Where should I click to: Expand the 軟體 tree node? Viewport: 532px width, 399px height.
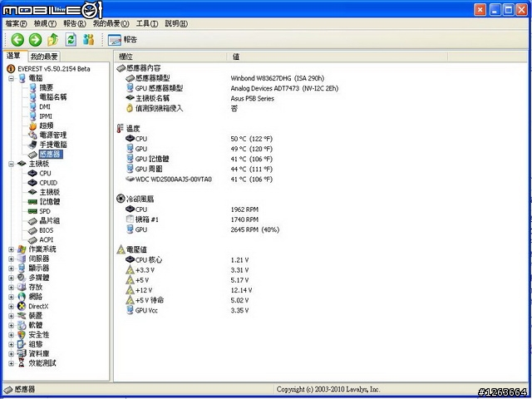tap(11, 325)
